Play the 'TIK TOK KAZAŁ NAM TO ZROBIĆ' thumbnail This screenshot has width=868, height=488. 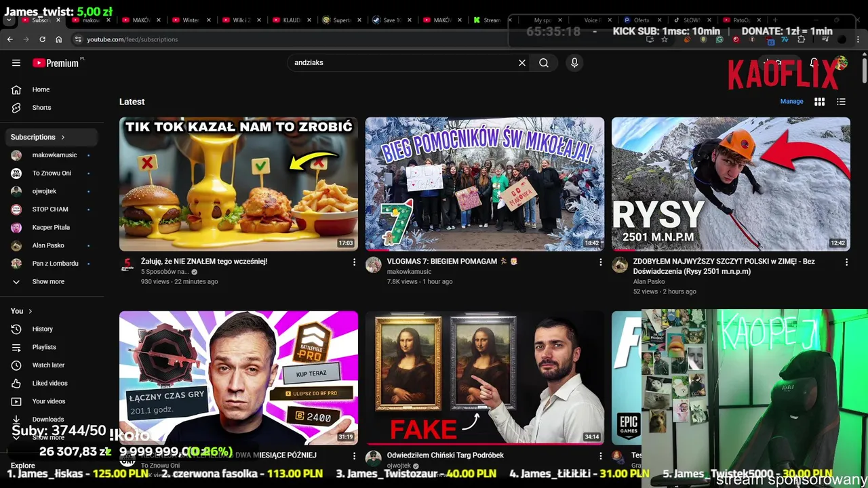[x=239, y=184]
